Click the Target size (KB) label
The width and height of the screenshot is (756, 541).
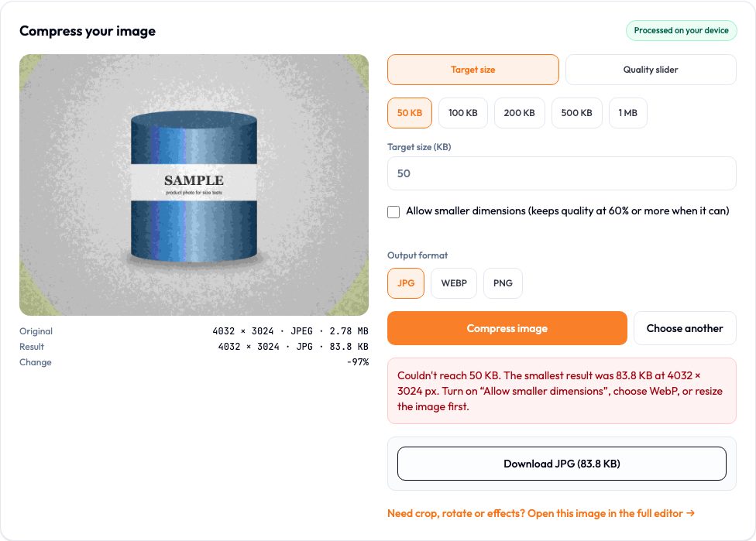click(x=419, y=147)
